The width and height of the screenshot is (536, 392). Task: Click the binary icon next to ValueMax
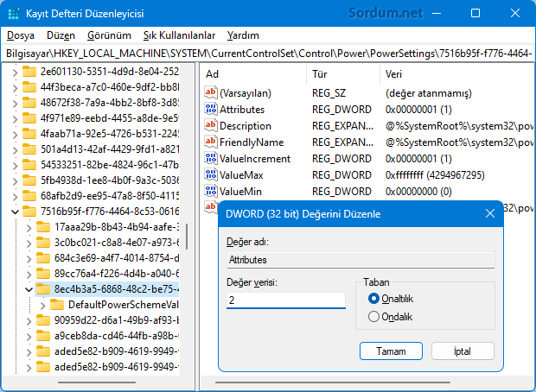point(210,174)
